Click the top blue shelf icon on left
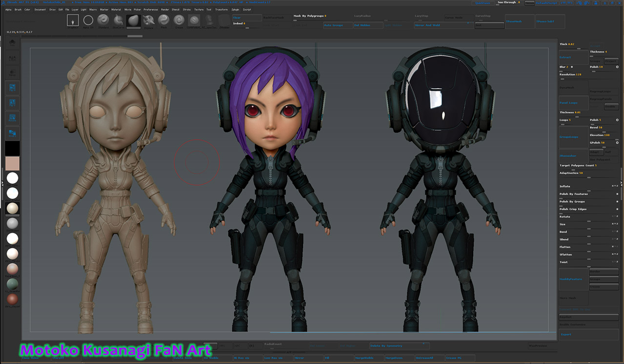 (12, 88)
